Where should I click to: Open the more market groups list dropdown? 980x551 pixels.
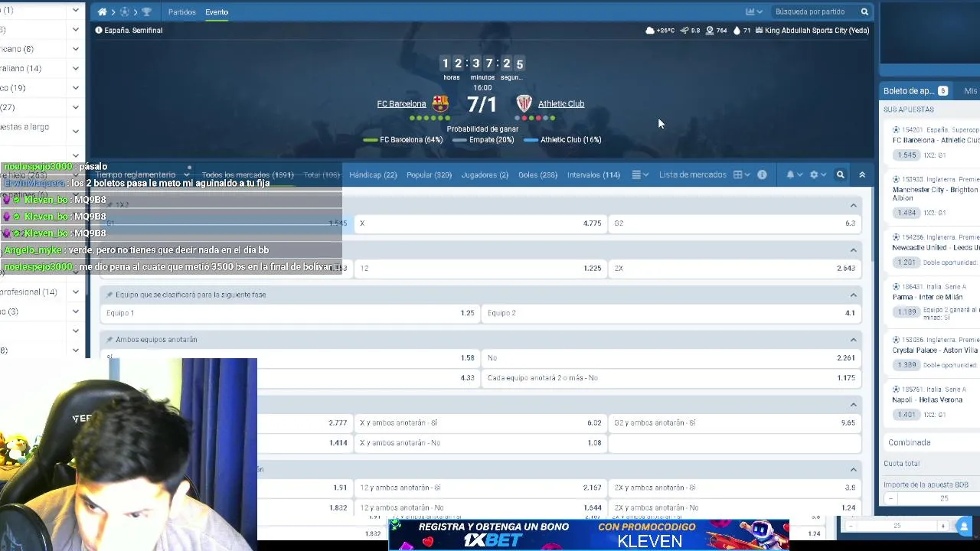point(640,175)
